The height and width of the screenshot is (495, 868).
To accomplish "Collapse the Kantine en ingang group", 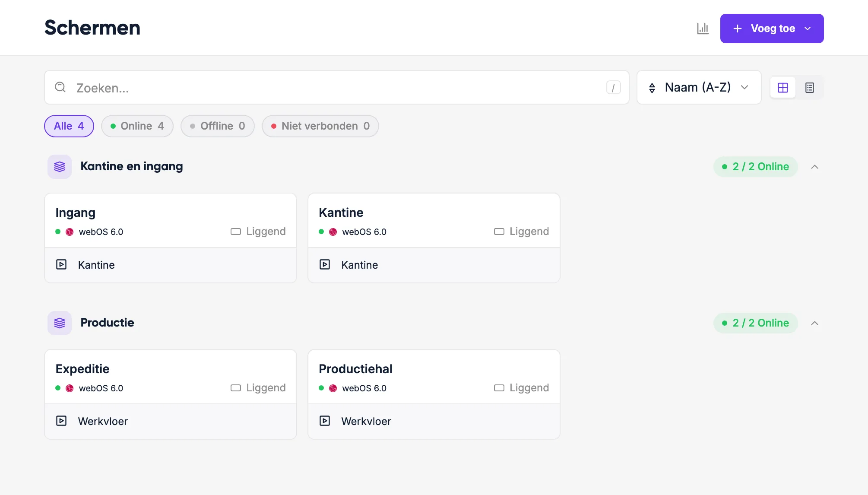I will tap(814, 167).
